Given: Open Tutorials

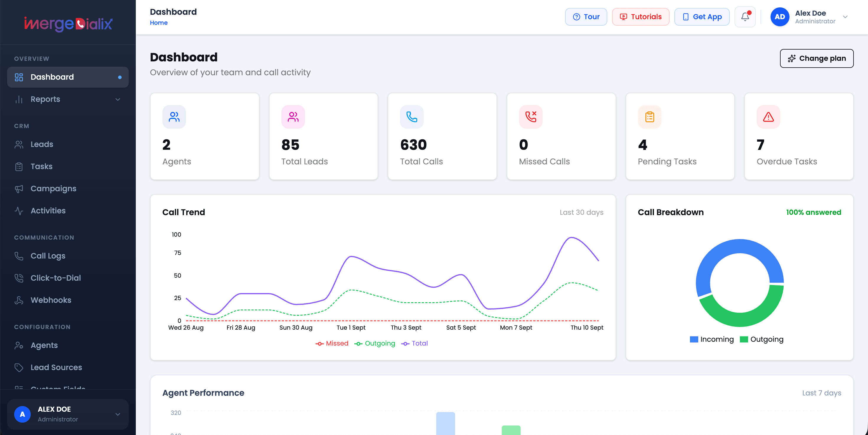Looking at the screenshot, I should pos(640,17).
